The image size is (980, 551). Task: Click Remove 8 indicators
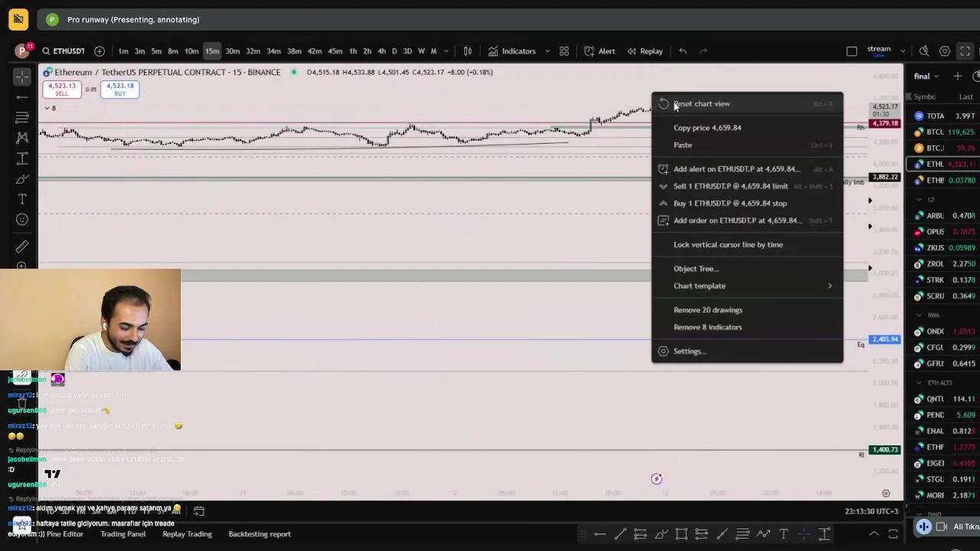747,327
